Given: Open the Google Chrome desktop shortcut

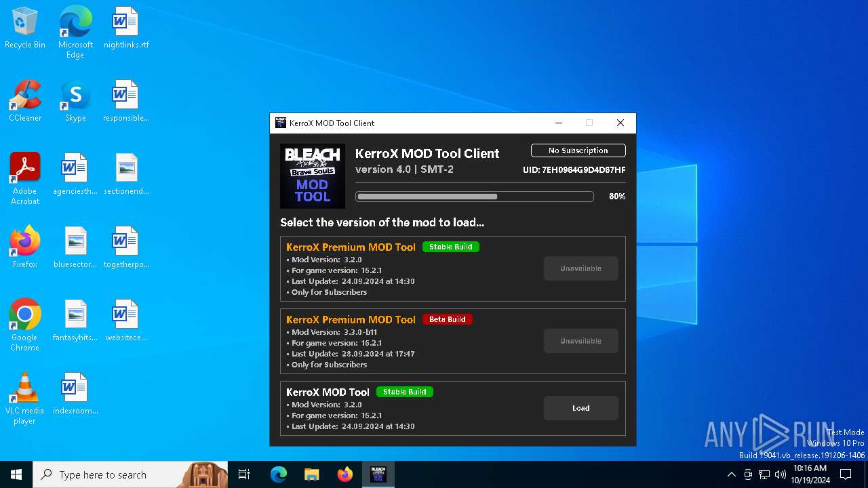Looking at the screenshot, I should click(x=25, y=325).
